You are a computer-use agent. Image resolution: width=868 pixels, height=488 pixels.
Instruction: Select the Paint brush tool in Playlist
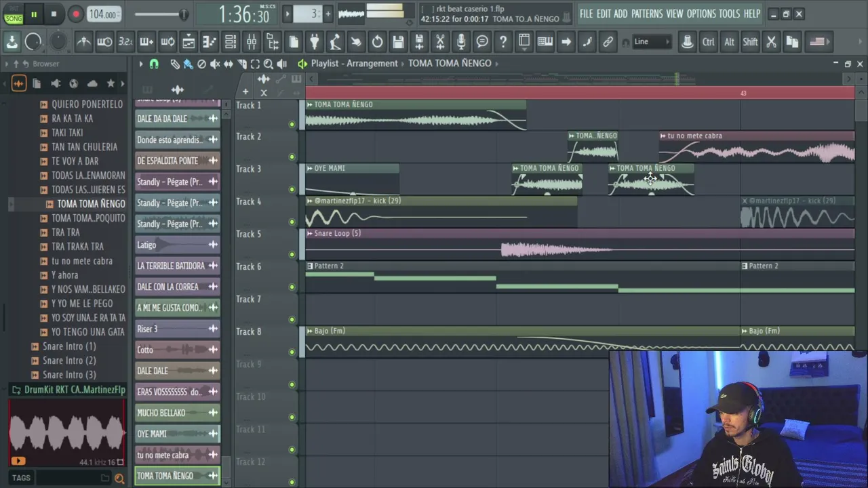pos(188,64)
